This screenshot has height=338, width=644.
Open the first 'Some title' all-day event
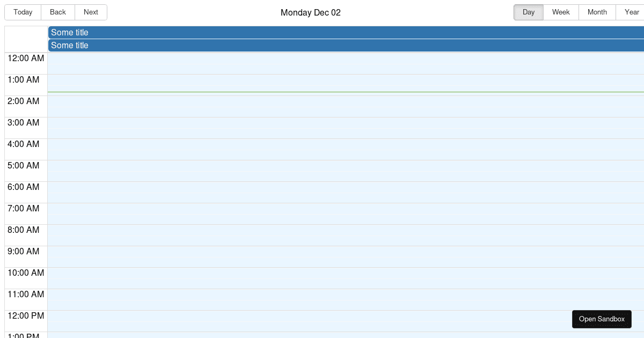click(x=215, y=32)
